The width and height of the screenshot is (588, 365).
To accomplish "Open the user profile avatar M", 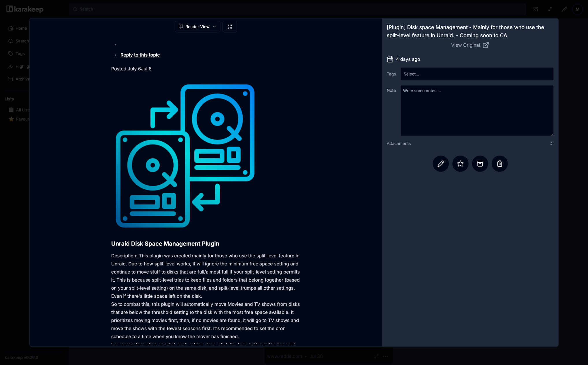I will (578, 9).
